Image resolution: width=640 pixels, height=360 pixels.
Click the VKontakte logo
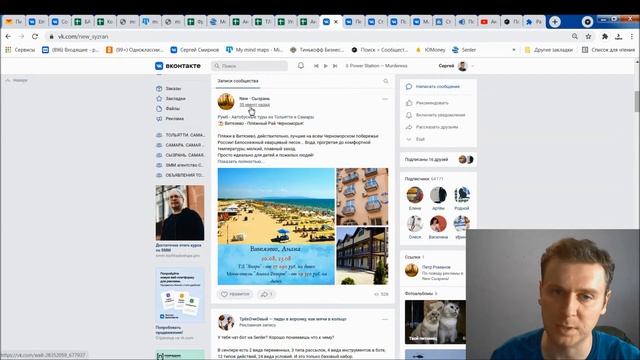click(178, 66)
